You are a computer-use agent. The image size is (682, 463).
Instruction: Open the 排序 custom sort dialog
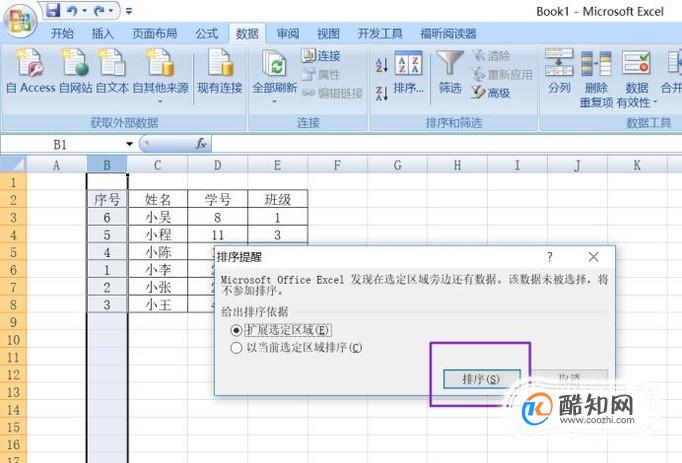408,73
